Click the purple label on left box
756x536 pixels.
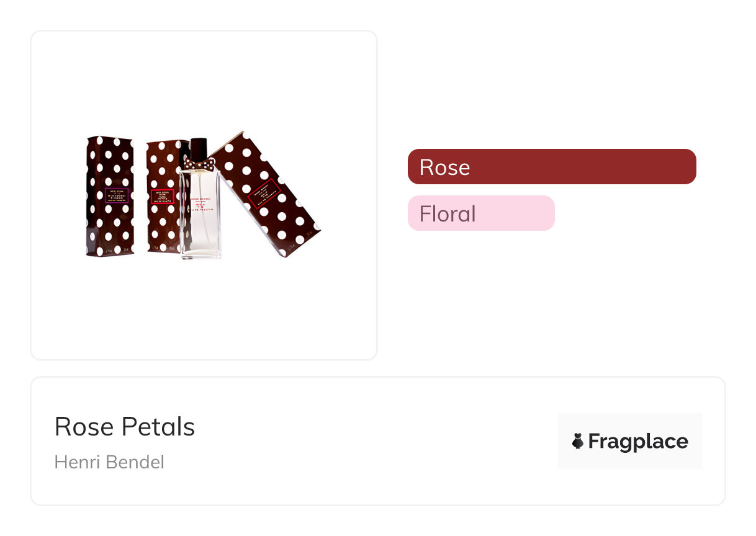pos(116,195)
